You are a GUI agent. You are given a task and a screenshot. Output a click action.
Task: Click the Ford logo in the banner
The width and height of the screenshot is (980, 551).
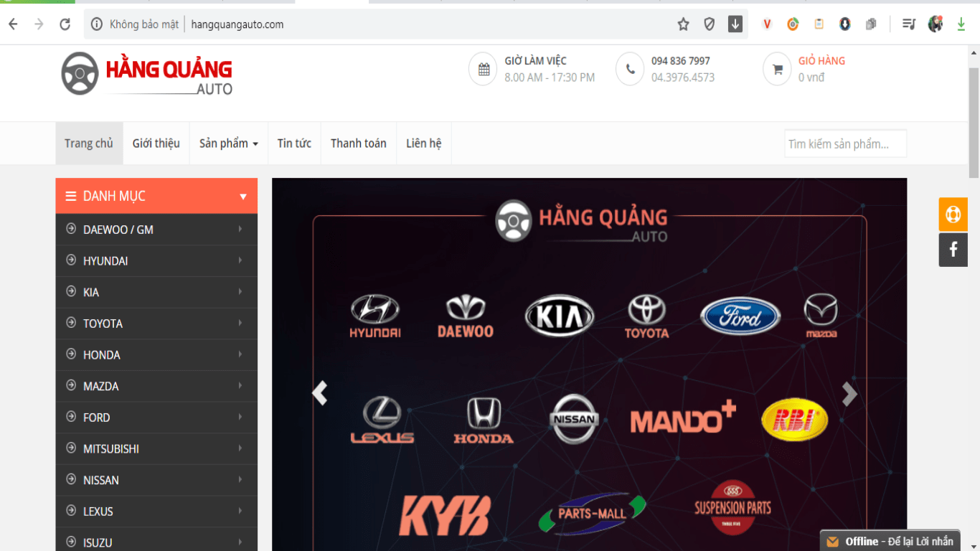click(740, 316)
